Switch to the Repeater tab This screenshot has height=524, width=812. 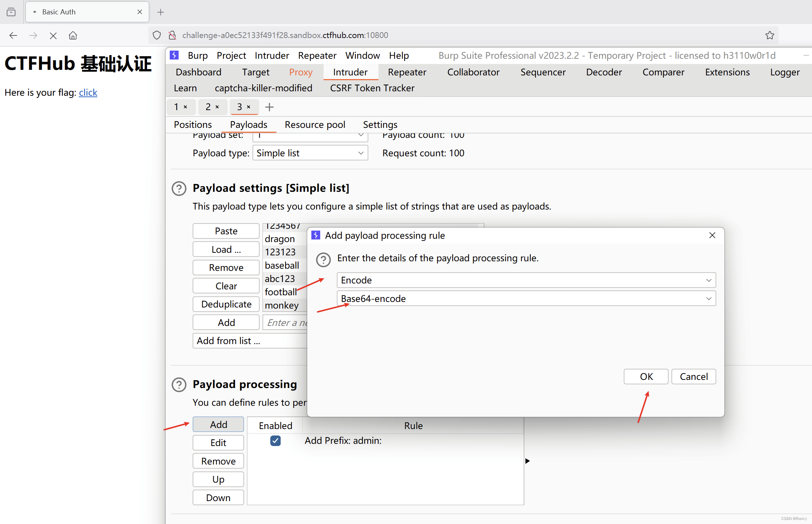click(x=407, y=72)
